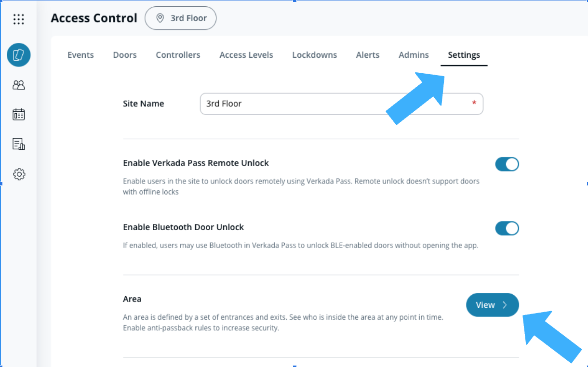
Task: Open the gear settings sidebar icon
Action: click(19, 174)
